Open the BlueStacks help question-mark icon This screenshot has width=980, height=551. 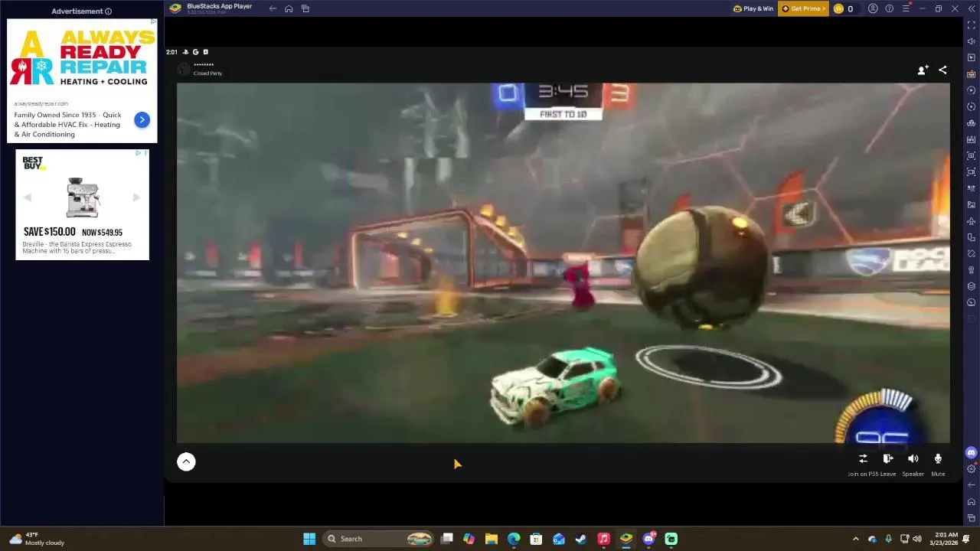[889, 8]
